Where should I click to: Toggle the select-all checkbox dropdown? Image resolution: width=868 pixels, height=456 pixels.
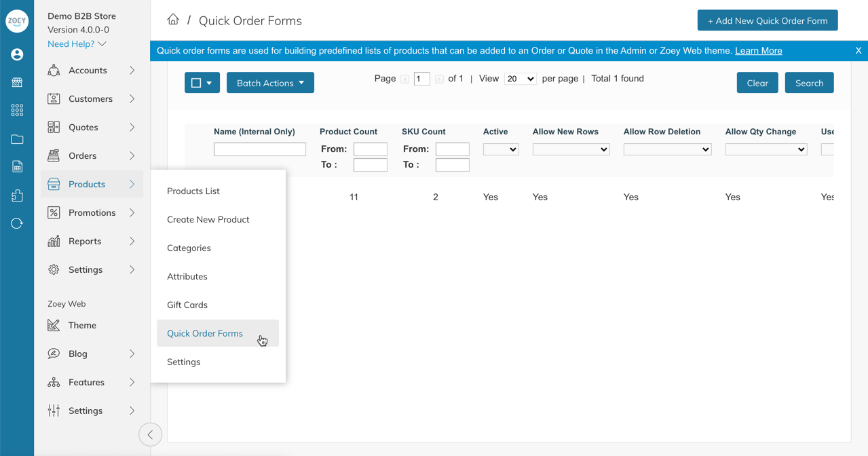click(x=202, y=83)
